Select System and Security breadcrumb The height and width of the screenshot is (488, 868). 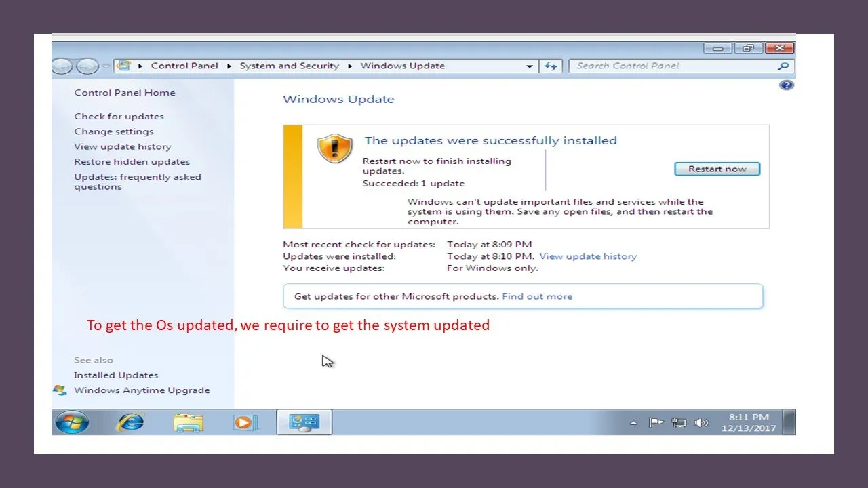click(289, 66)
